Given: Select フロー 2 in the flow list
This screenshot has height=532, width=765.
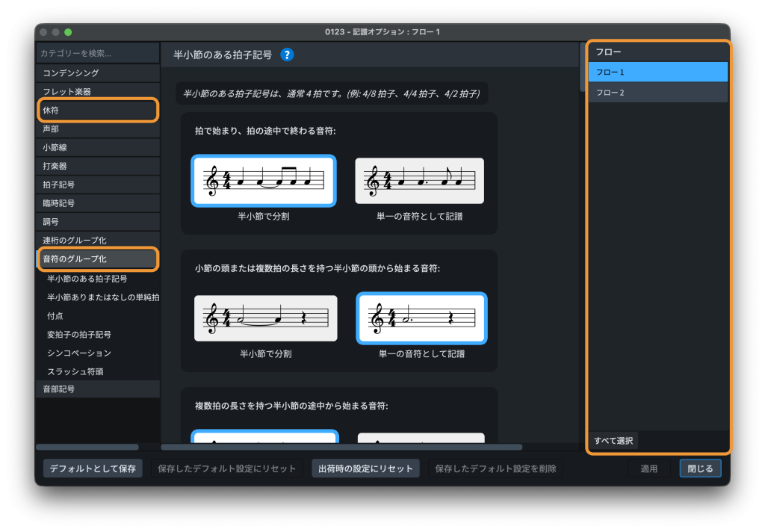Looking at the screenshot, I should (x=657, y=93).
